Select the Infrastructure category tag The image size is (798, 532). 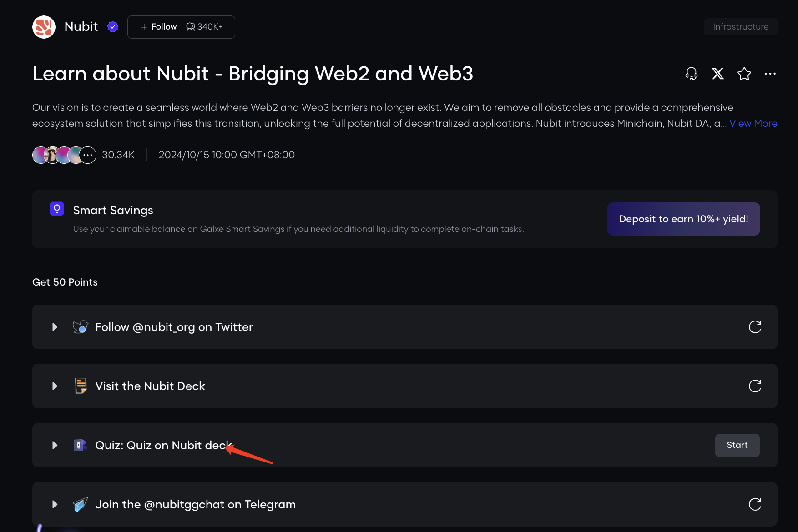click(740, 27)
